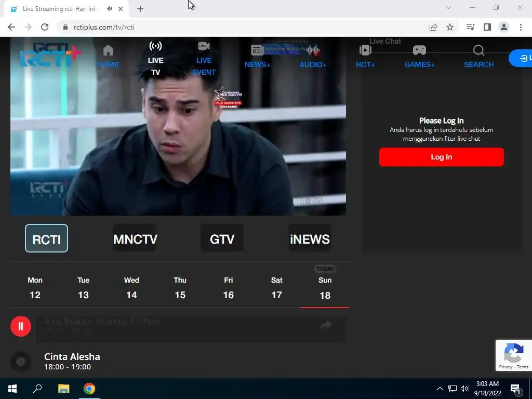Switch to the RCTI channel

point(46,238)
